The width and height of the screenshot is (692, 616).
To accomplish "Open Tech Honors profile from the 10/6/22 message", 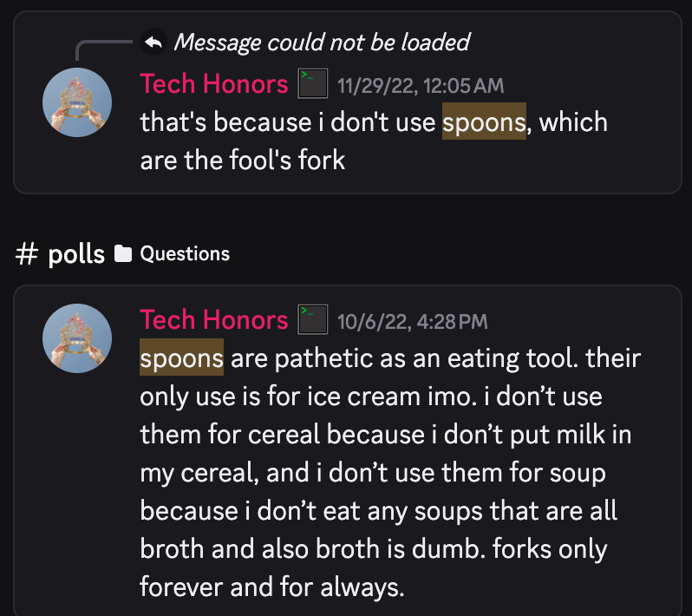I will click(x=213, y=320).
